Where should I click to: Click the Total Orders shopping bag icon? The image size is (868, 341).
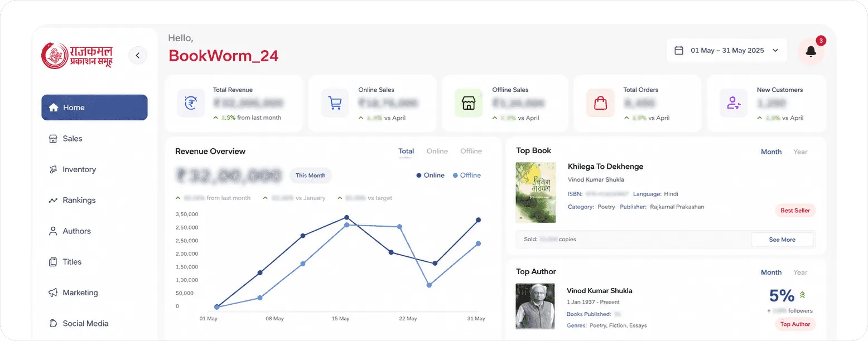tap(600, 103)
